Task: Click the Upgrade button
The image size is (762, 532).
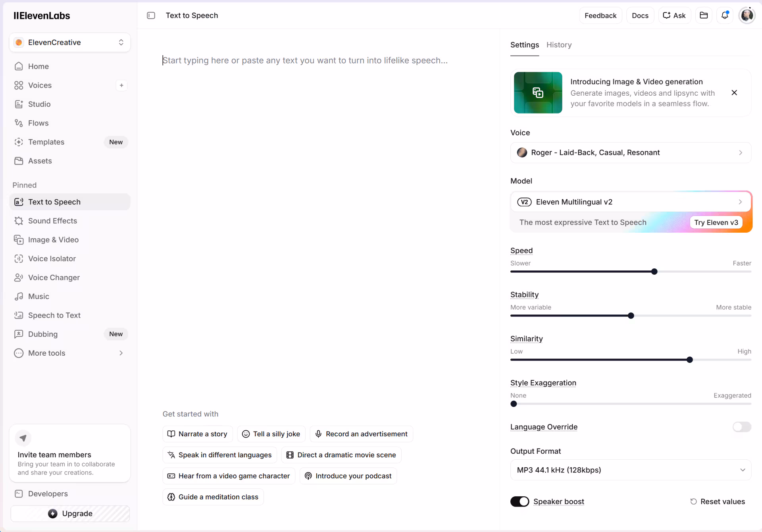Action: [70, 513]
